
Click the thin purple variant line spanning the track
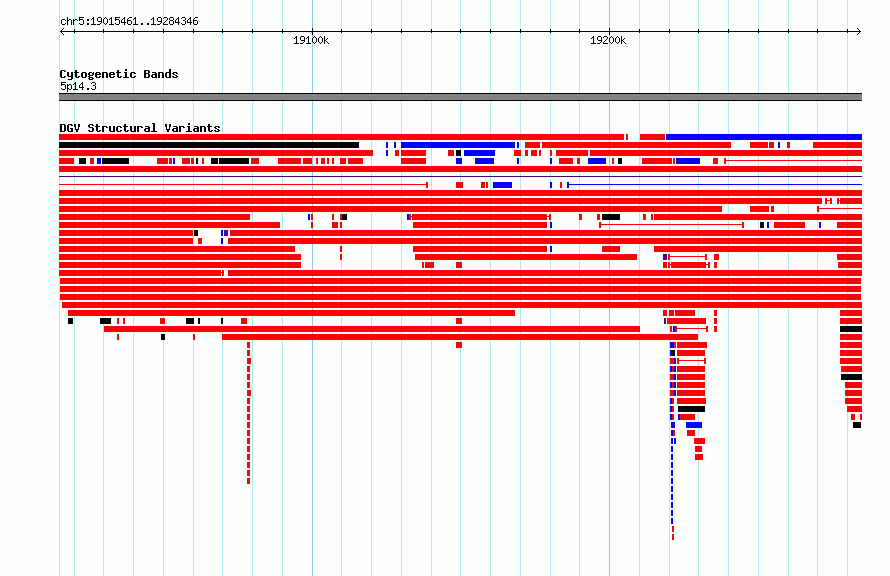[460, 177]
